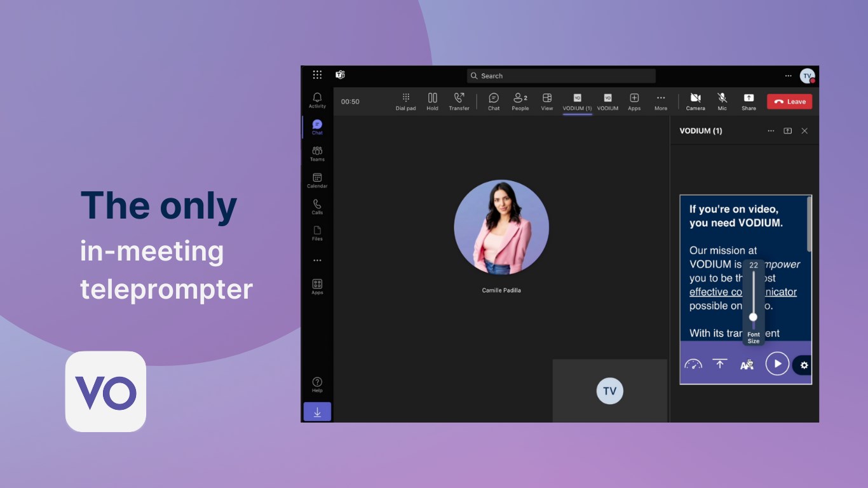Screen dimensions: 868x488
Task: Leave the meeting
Action: click(789, 102)
